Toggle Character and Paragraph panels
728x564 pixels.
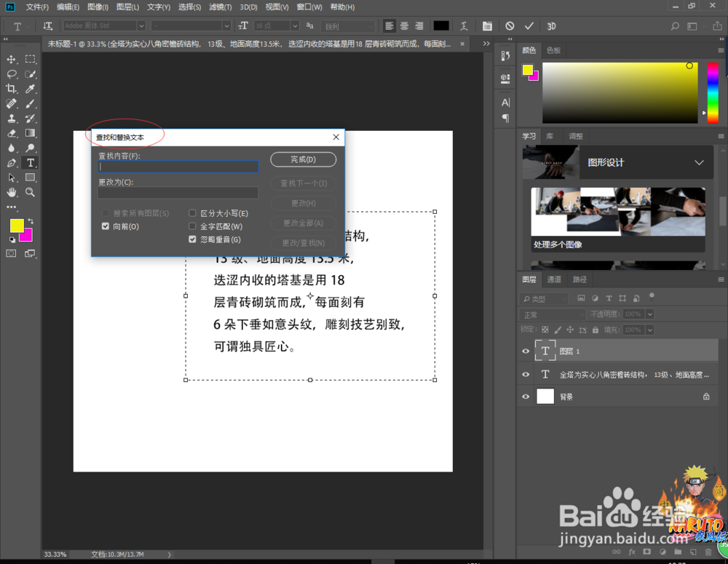point(487,26)
